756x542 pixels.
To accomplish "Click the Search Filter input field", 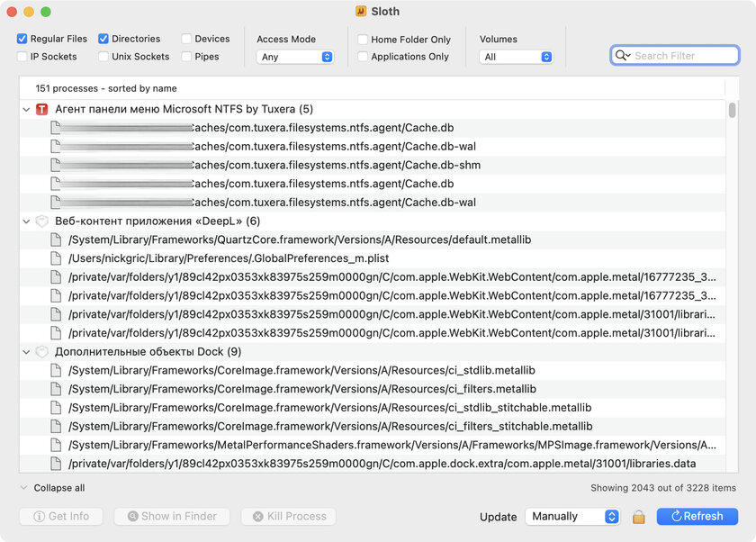I will click(x=675, y=56).
